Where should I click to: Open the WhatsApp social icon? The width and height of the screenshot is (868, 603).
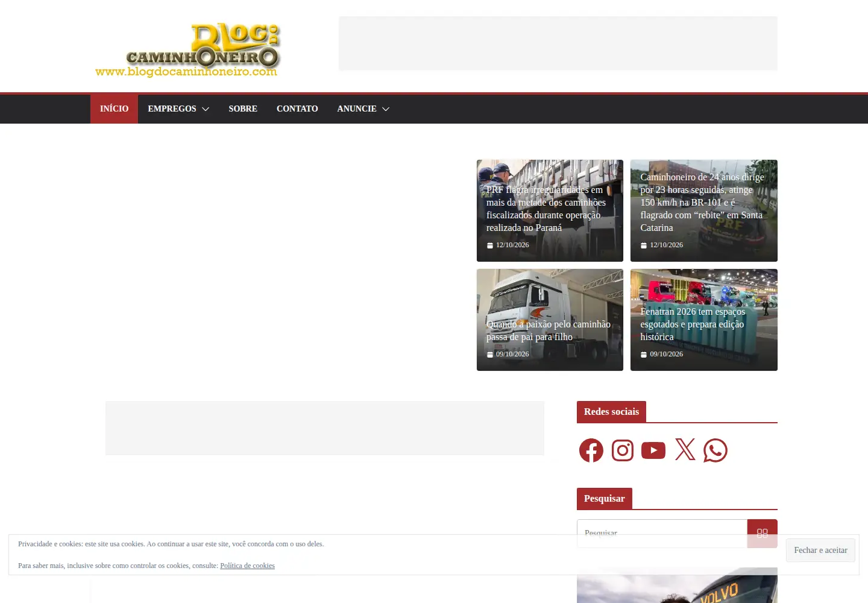point(715,450)
